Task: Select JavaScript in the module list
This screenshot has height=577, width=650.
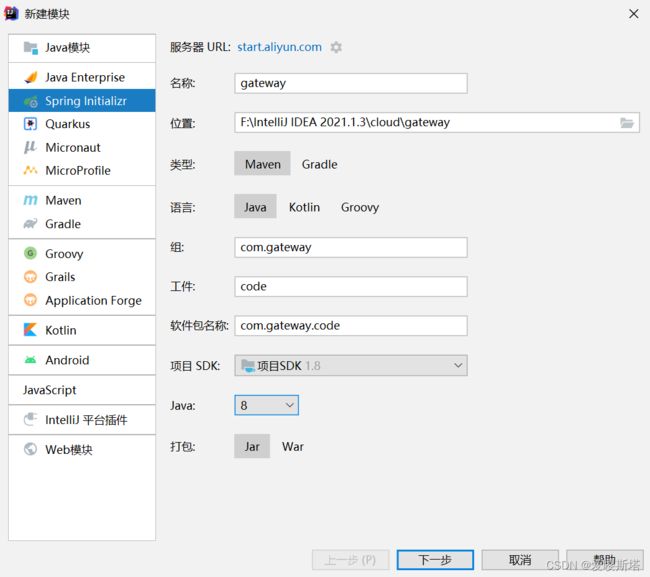Action: (82, 390)
